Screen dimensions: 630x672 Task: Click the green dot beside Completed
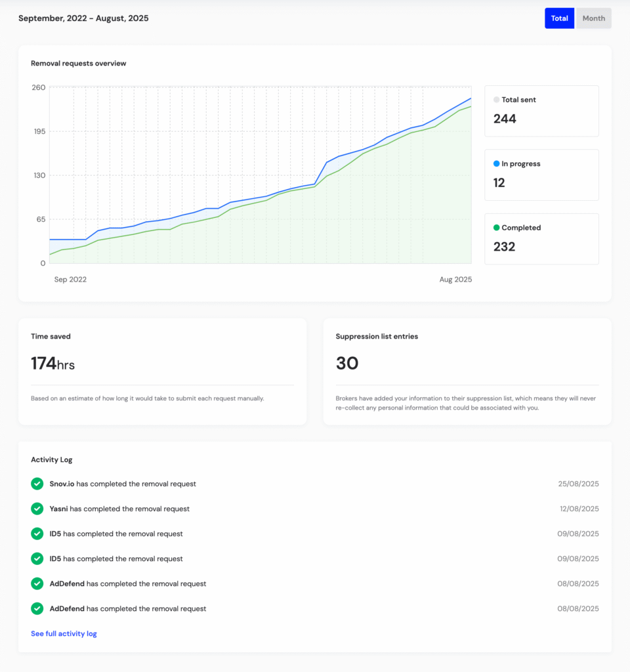[x=496, y=228]
